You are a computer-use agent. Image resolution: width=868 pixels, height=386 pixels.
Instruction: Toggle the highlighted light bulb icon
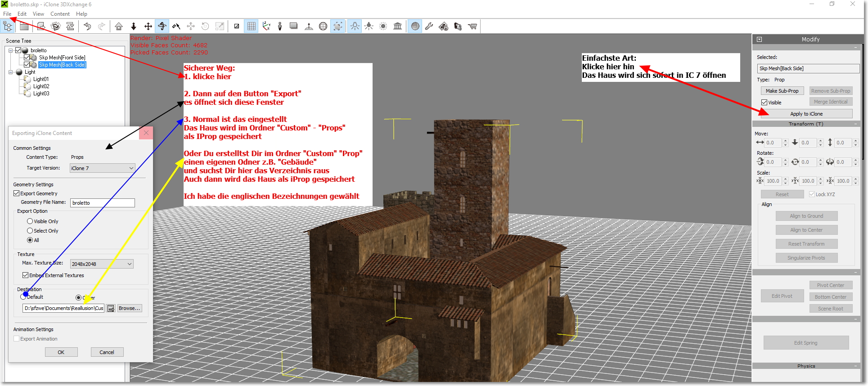(355, 26)
